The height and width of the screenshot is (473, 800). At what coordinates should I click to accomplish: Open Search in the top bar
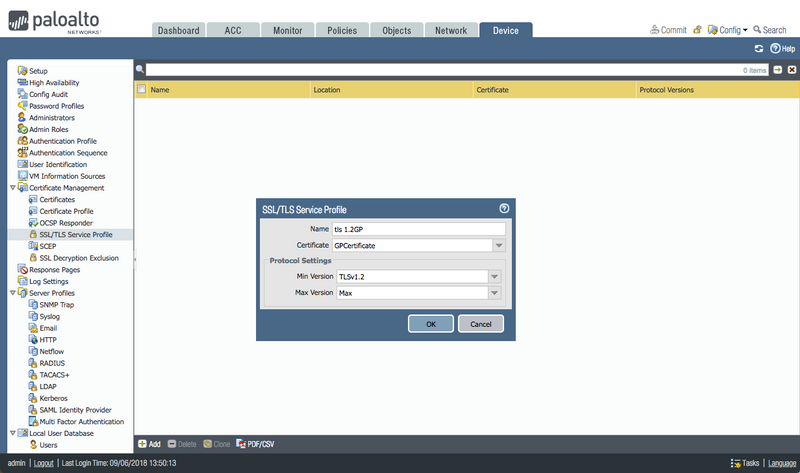click(x=770, y=30)
